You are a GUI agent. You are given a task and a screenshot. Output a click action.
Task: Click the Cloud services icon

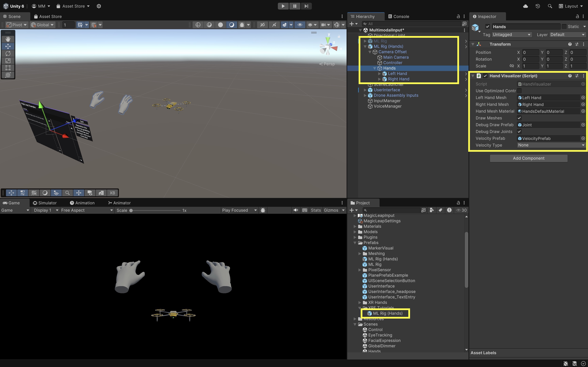(525, 6)
